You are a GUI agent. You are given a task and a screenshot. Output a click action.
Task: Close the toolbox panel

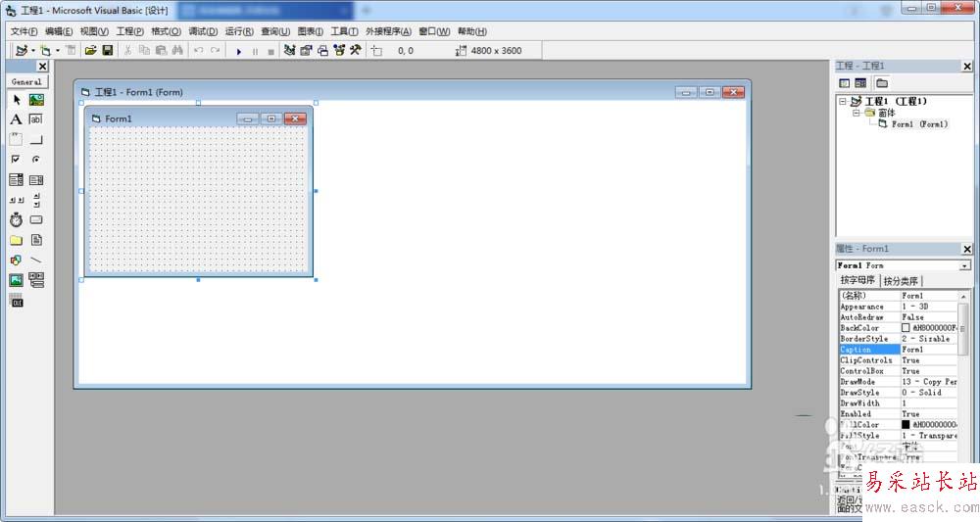(x=42, y=67)
